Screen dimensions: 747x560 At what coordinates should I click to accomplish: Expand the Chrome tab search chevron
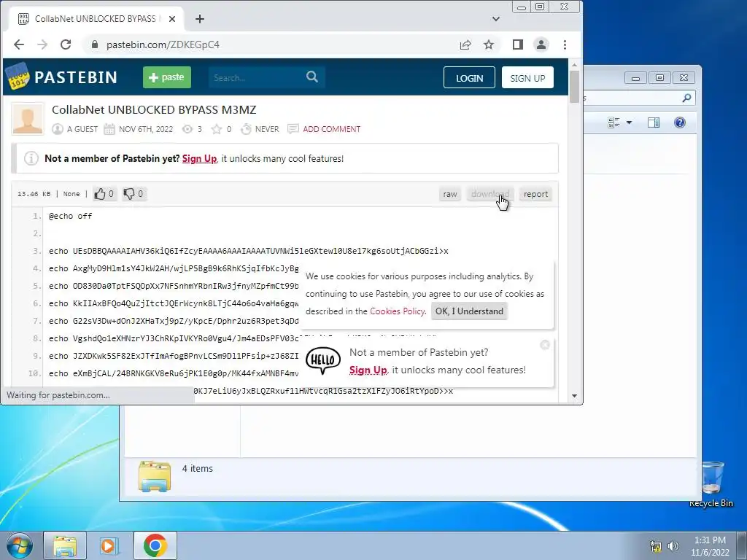coord(496,19)
